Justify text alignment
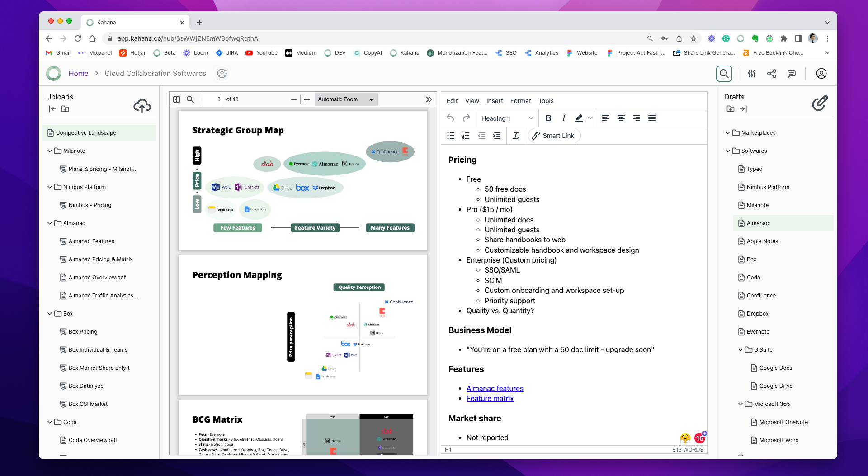 pos(652,118)
